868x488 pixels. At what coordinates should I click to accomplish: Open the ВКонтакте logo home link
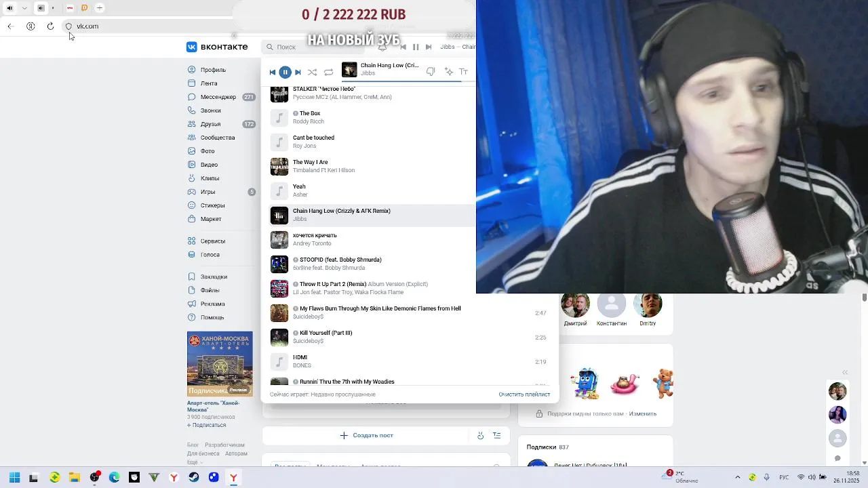coord(218,47)
